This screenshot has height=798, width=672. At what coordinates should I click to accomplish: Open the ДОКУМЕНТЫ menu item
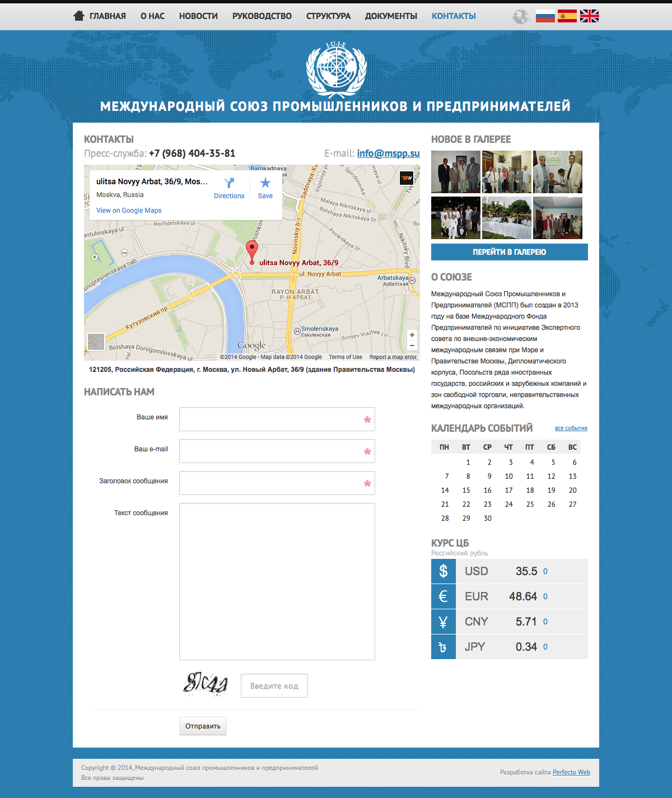point(391,16)
